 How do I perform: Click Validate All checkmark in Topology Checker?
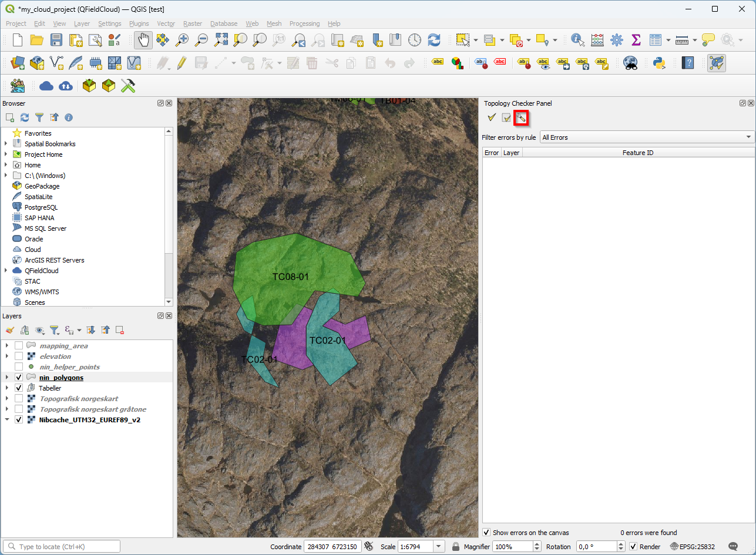(492, 118)
